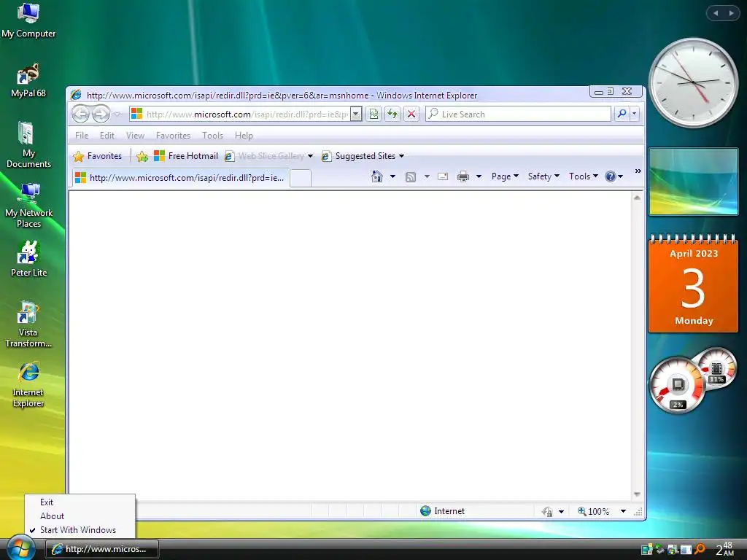Launch the MyPal 68 desktop shortcut
Screen dimensions: 747x560
tap(28, 80)
